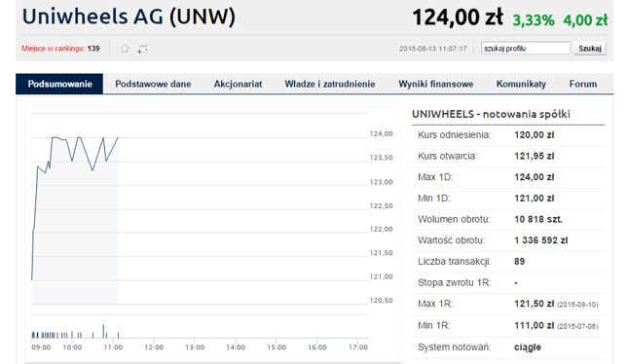This screenshot has width=628, height=364.
Task: Click the 122,50 price axis label
Action: [381, 205]
